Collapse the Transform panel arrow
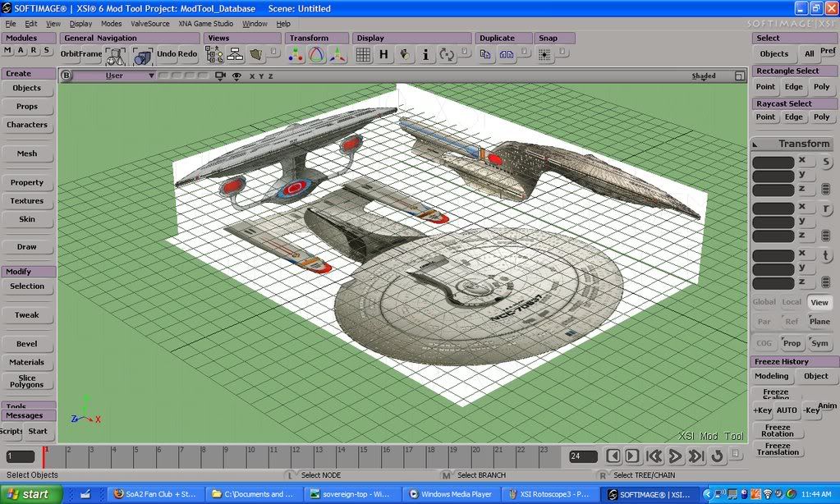The width and height of the screenshot is (840, 504). tap(755, 144)
